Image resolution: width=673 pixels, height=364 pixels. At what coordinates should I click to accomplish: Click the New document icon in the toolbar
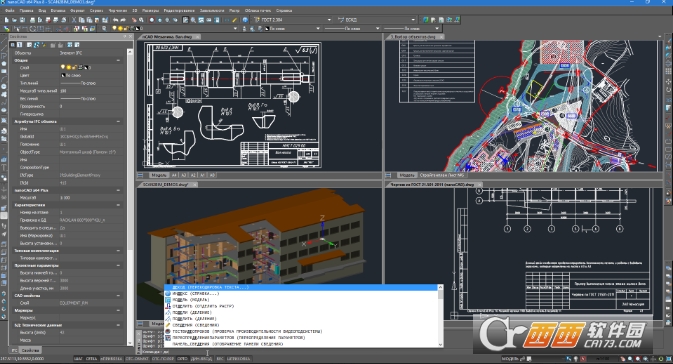point(7,20)
